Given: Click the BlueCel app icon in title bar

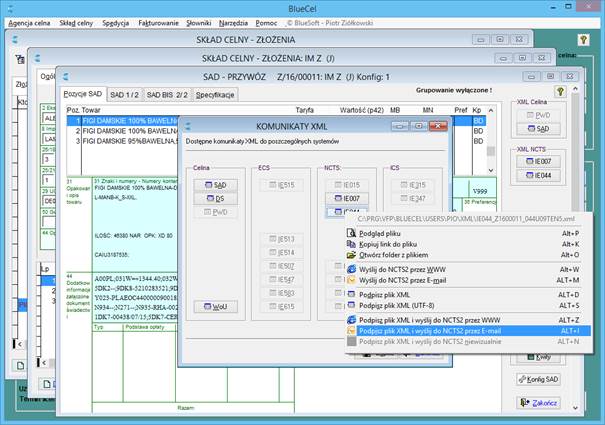Looking at the screenshot, I should pyautogui.click(x=10, y=8).
